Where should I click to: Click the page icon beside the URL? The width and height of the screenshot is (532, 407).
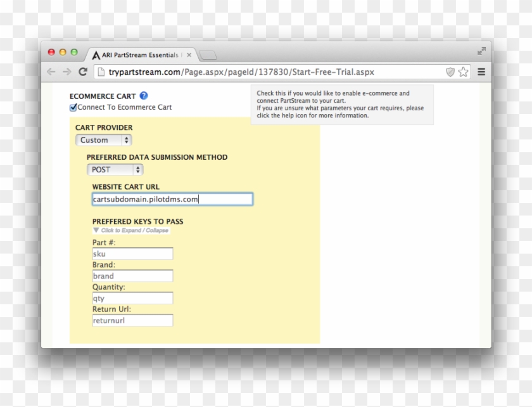(101, 72)
